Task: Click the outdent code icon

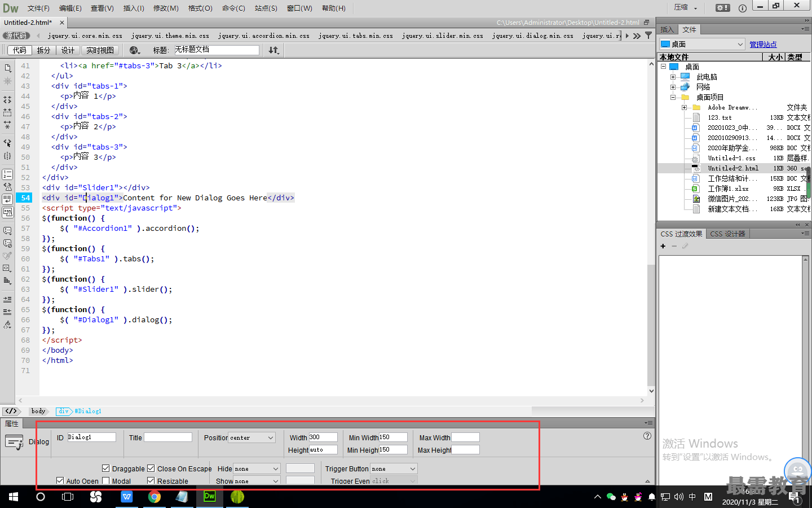Action: pos(7,312)
